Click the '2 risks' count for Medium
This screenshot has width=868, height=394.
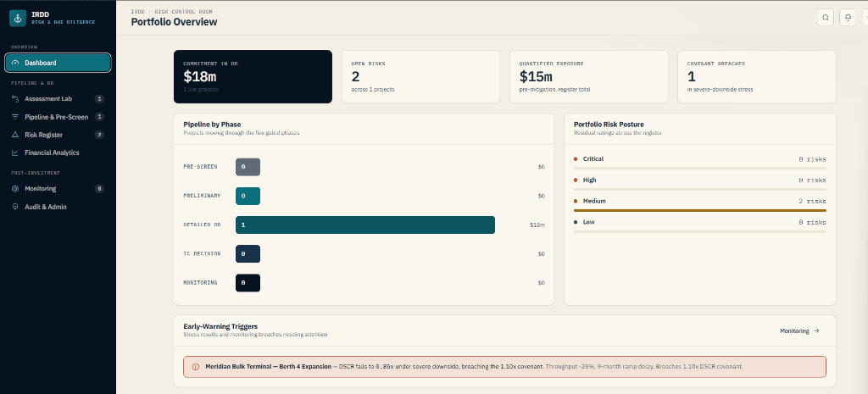(812, 202)
